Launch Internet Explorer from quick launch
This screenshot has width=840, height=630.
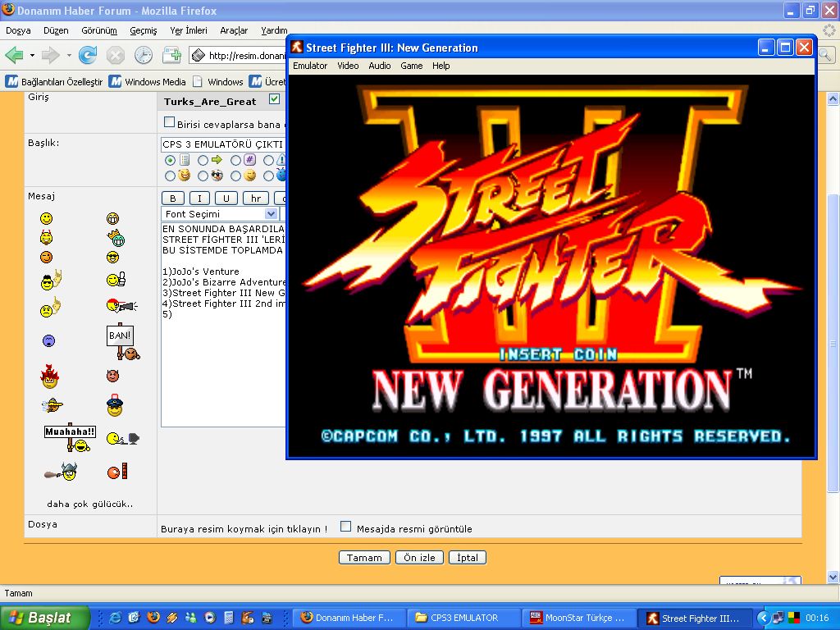115,618
